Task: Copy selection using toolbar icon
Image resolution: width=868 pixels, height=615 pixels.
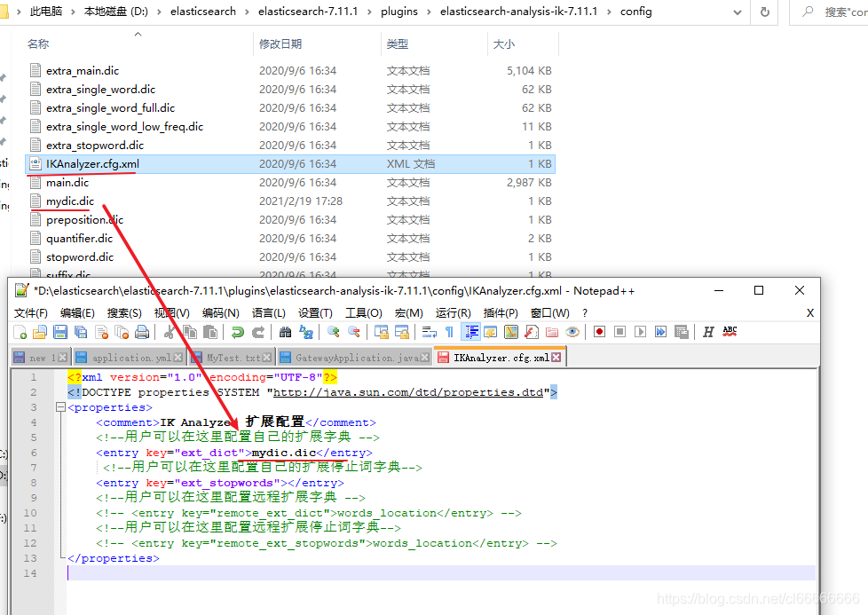Action: (x=190, y=332)
